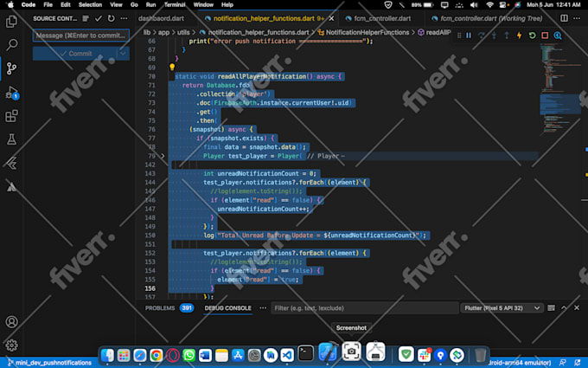Open Flutter (Pixel 5 API 32) dropdown
Screen dimensions: 588x368
502,308
